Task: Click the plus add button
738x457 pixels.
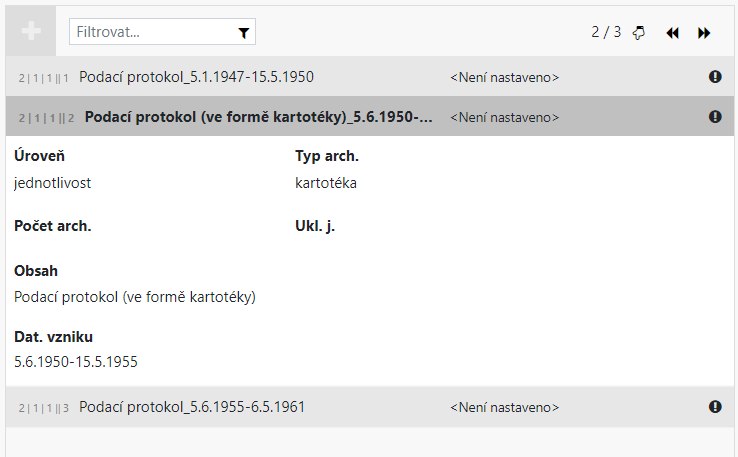Action: click(x=31, y=32)
